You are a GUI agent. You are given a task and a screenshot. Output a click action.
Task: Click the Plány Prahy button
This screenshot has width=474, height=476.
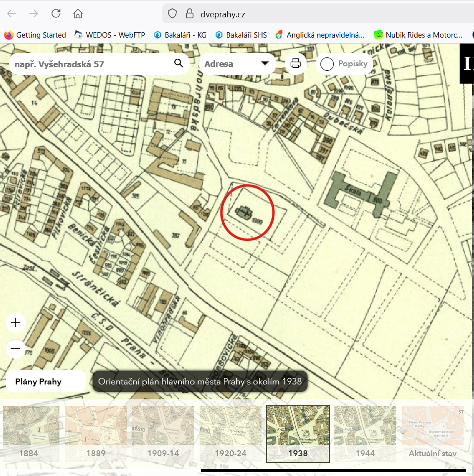pyautogui.click(x=46, y=381)
